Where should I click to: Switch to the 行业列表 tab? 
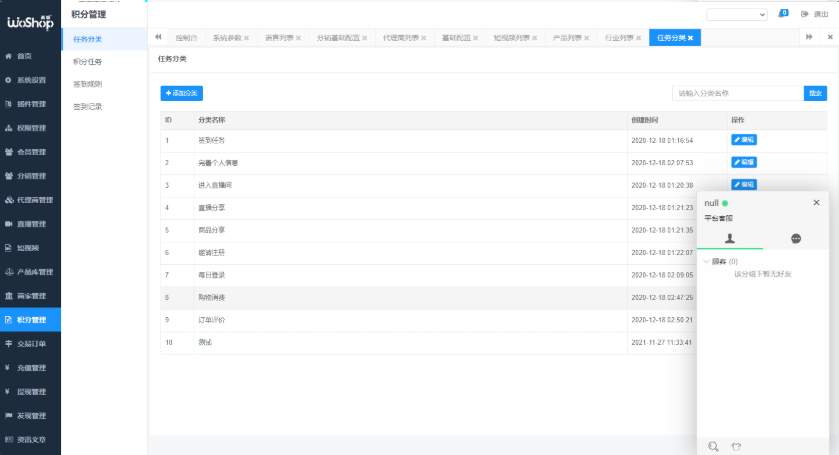click(x=619, y=38)
